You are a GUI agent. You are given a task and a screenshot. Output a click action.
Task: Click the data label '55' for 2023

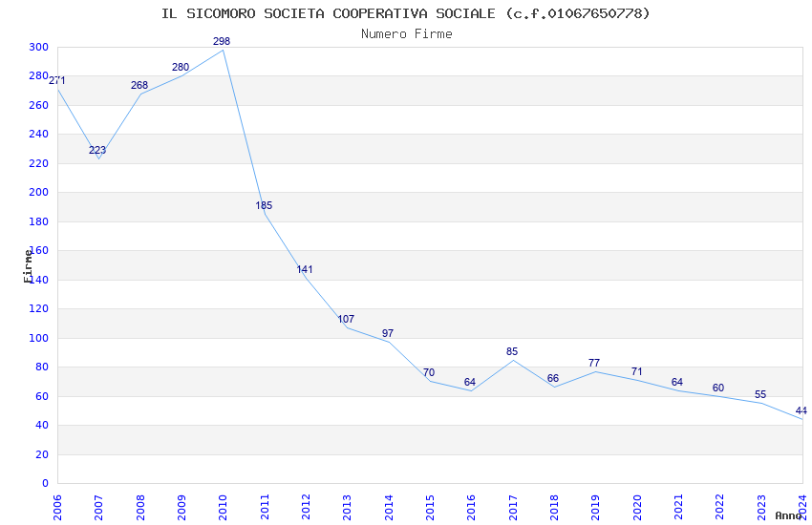(x=760, y=394)
